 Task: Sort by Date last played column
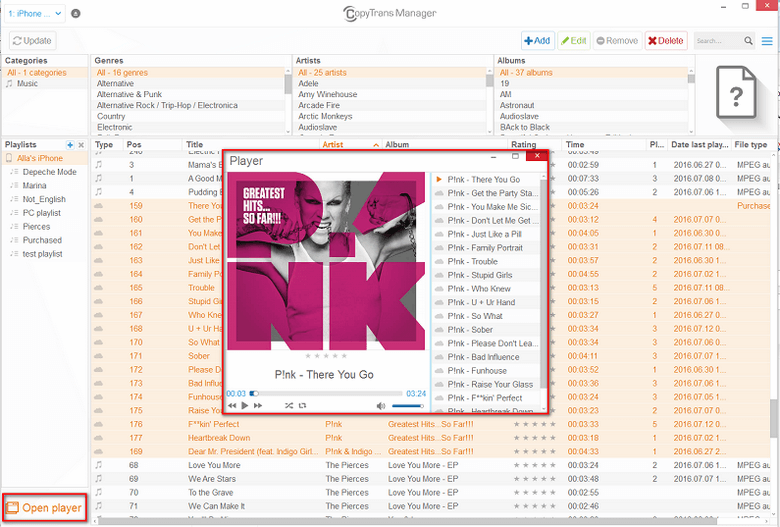tap(699, 145)
